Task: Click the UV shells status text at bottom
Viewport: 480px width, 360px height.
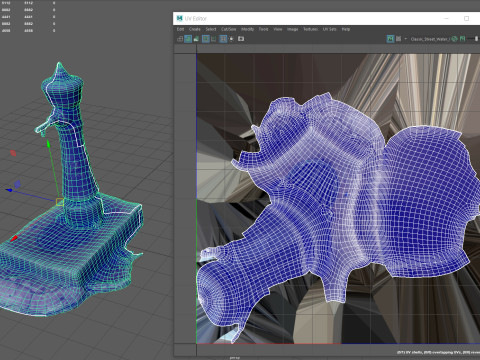Action: coord(438,352)
